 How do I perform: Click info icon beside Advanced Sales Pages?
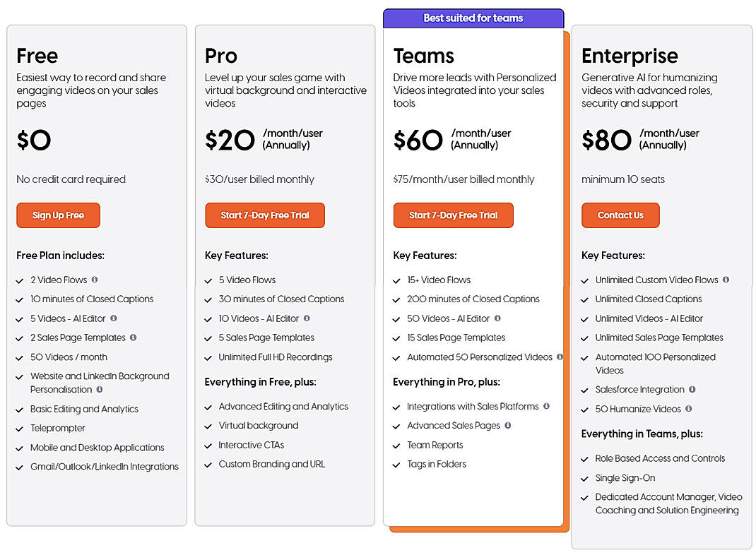pos(508,425)
